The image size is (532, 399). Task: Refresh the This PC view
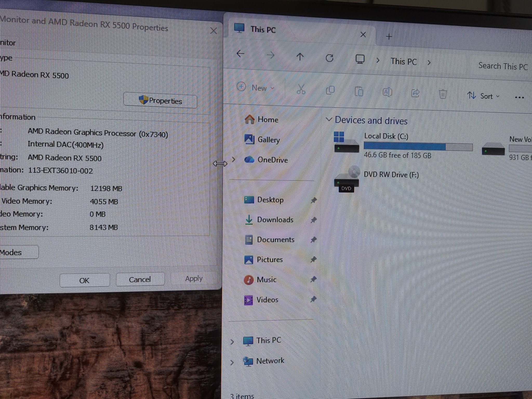tap(329, 58)
